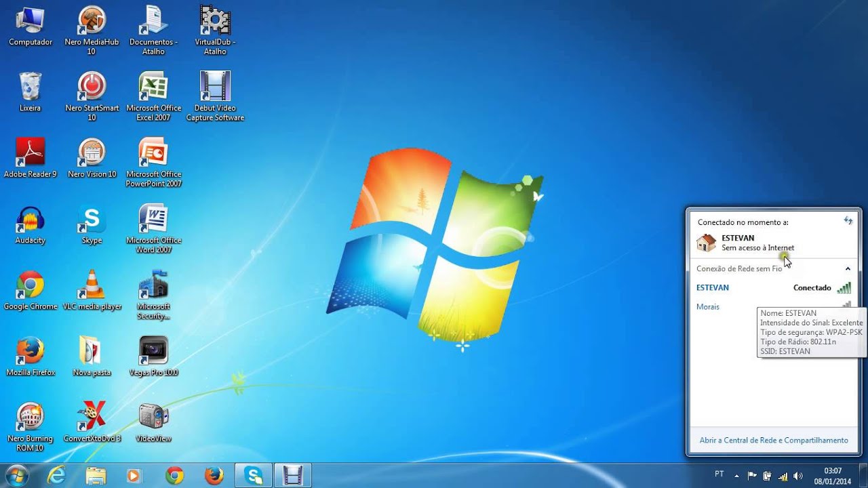Open Windows Media Player from the taskbar
Screen dimensions: 868x488
tap(134, 476)
